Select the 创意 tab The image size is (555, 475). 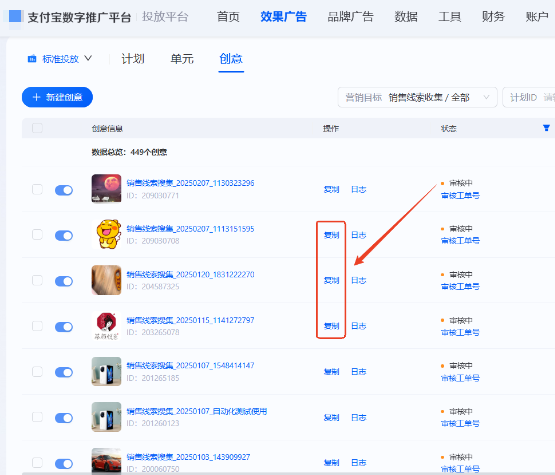coord(231,58)
